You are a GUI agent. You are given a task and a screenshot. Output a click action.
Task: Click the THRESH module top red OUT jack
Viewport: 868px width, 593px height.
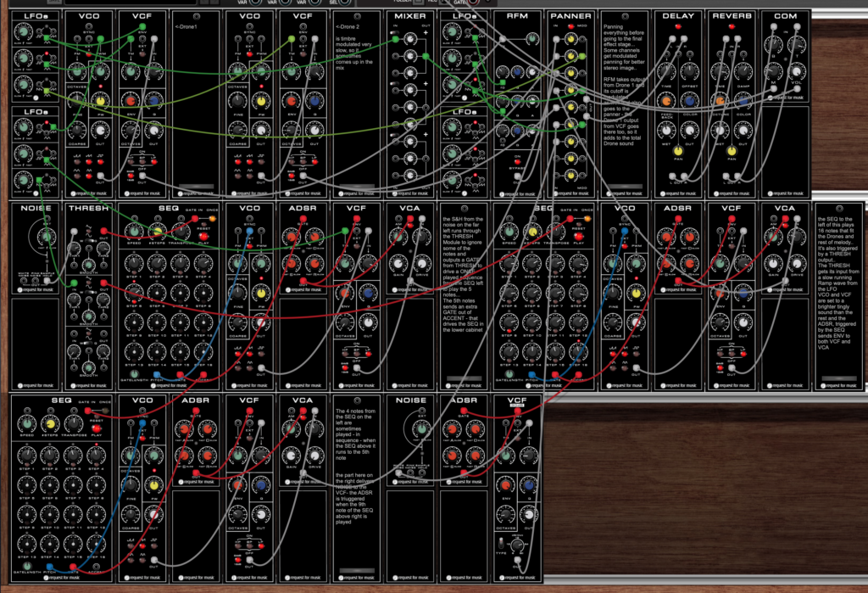(x=104, y=231)
